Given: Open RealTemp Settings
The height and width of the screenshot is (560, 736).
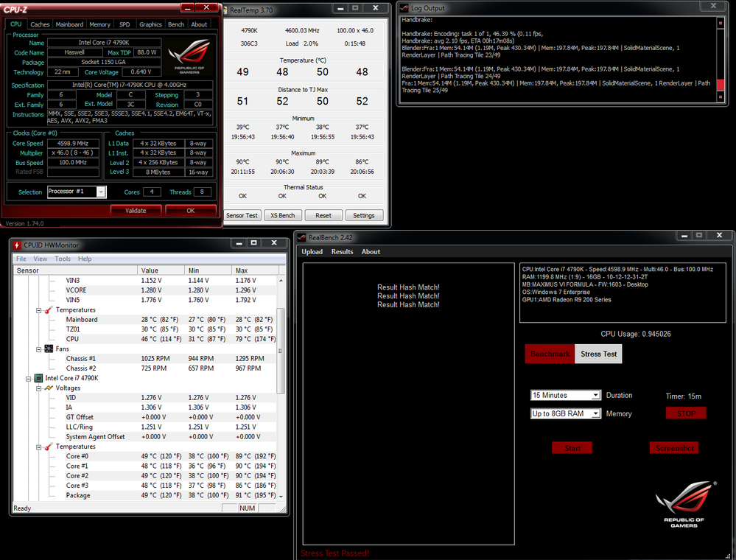Looking at the screenshot, I should pyautogui.click(x=364, y=215).
